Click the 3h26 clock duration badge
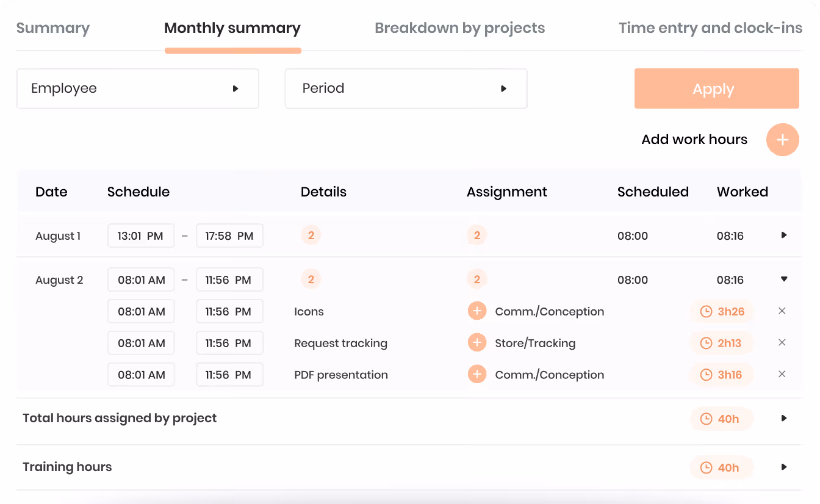The image size is (820, 504). click(x=722, y=311)
